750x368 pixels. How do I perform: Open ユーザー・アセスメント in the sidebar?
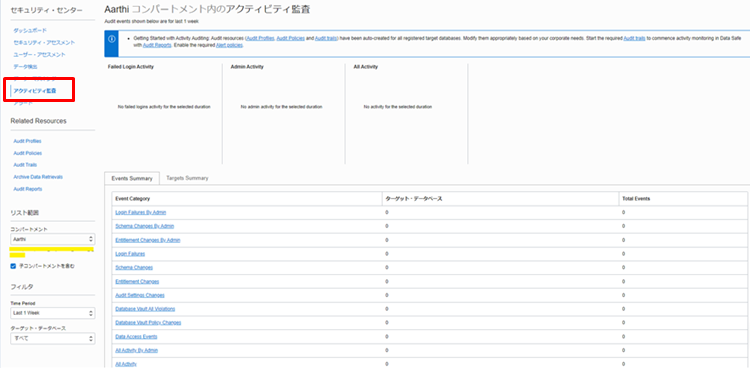coord(39,55)
